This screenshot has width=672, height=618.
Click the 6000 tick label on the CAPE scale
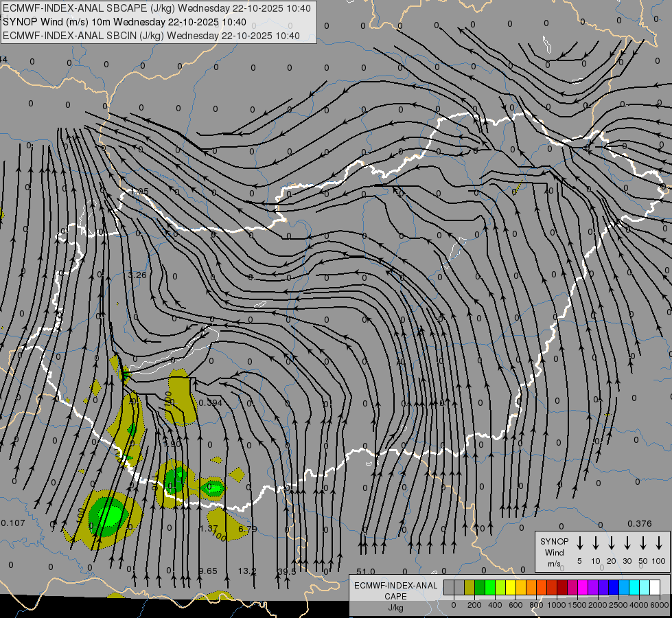coord(660,605)
